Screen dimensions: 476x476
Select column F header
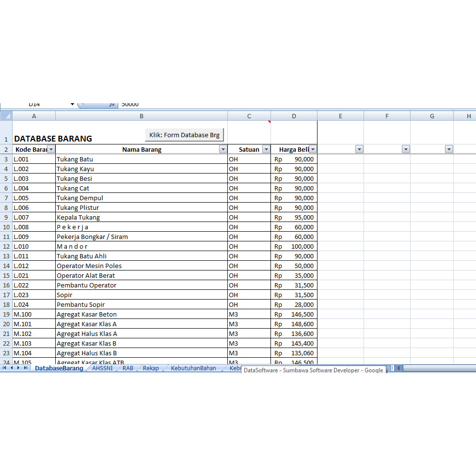387,116
